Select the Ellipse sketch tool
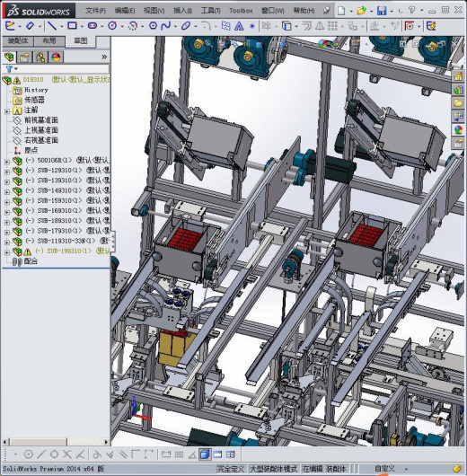The width and height of the screenshot is (467, 476). pos(186,26)
